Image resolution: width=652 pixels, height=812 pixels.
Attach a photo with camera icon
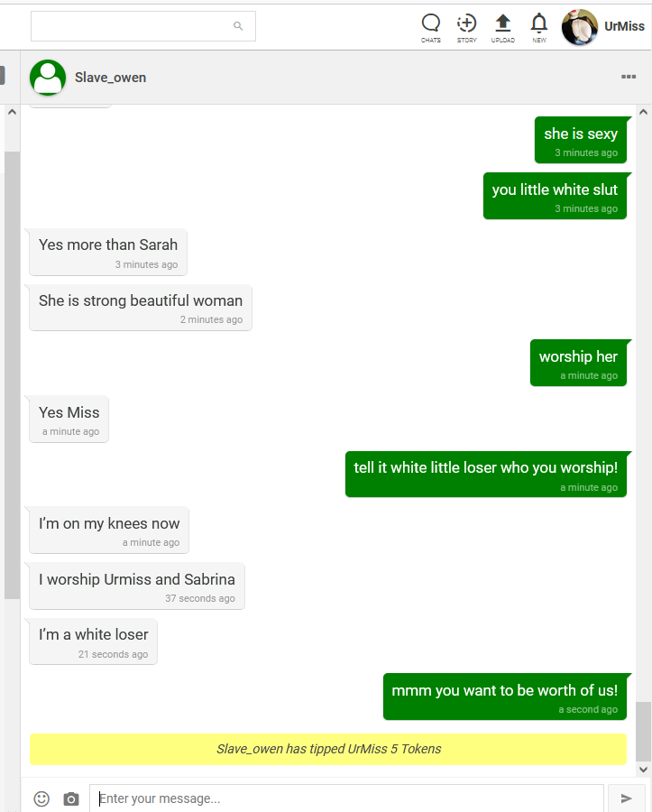point(71,799)
